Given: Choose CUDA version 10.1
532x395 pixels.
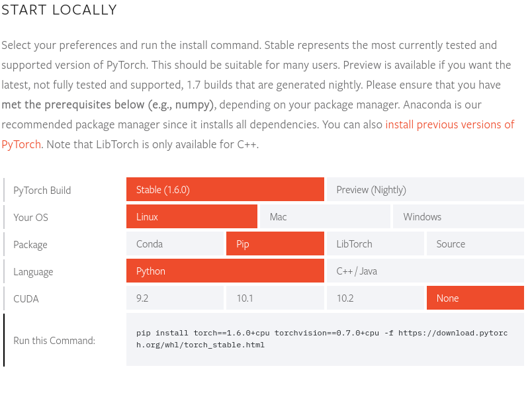Looking at the screenshot, I should (x=275, y=298).
